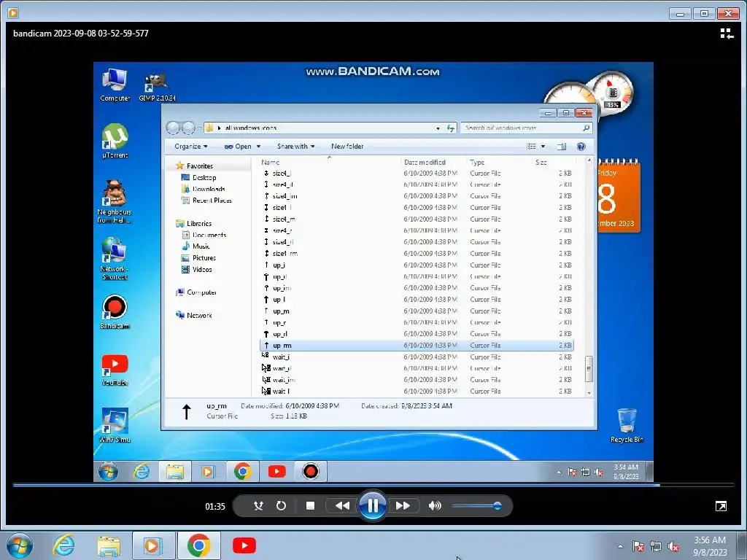747x560 pixels.
Task: Sort files by the Size column header
Action: point(541,162)
